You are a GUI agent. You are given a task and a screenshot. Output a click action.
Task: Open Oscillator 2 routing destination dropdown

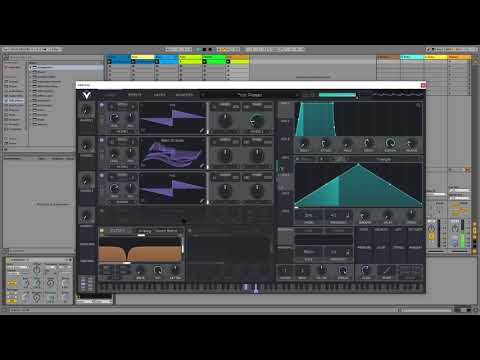click(x=122, y=167)
